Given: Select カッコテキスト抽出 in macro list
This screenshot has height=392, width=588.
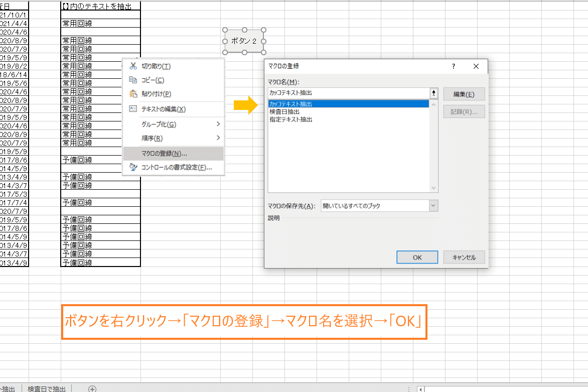Looking at the screenshot, I should coord(348,104).
